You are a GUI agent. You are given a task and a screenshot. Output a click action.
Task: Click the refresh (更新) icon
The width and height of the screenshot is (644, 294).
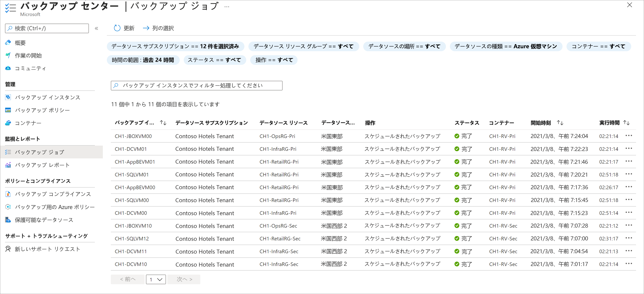point(117,28)
